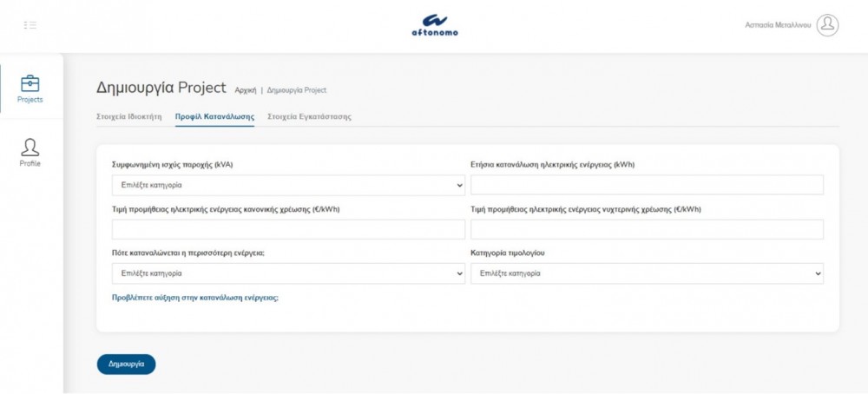Click the νυχτερινής χρέωσης price input
The image size is (868, 394).
pyautogui.click(x=647, y=229)
